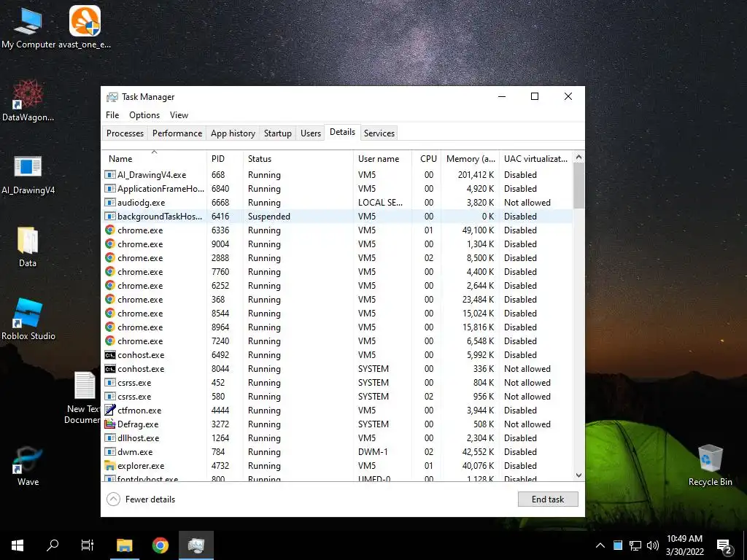This screenshot has width=747, height=560.
Task: Switch to the Processes tab
Action: tap(125, 133)
